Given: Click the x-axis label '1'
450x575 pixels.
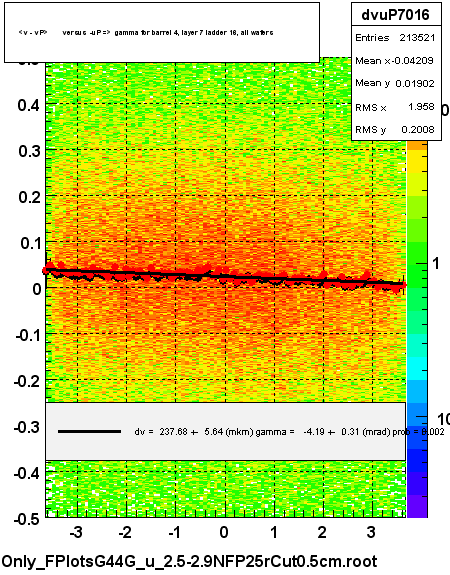Looking at the screenshot, I should pos(274,532).
